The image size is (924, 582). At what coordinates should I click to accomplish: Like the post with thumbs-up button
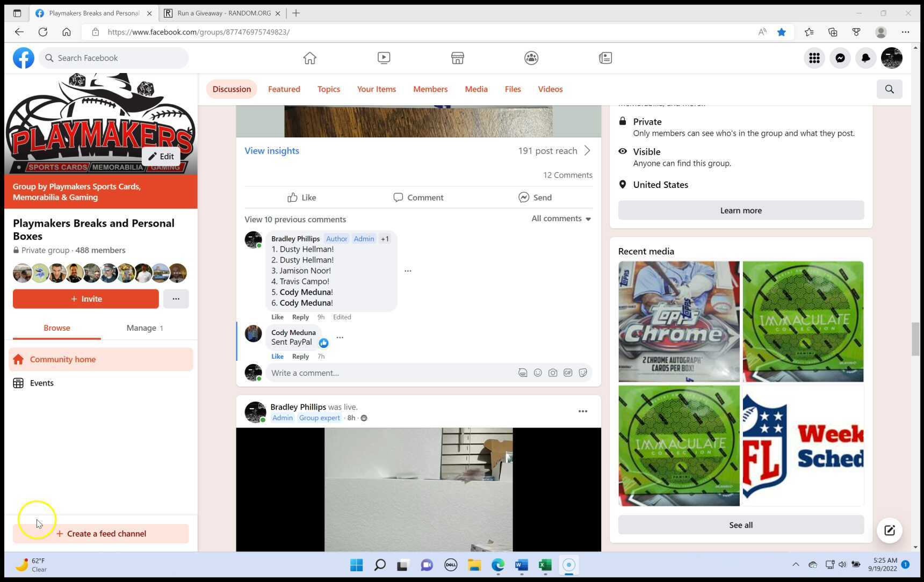302,198
